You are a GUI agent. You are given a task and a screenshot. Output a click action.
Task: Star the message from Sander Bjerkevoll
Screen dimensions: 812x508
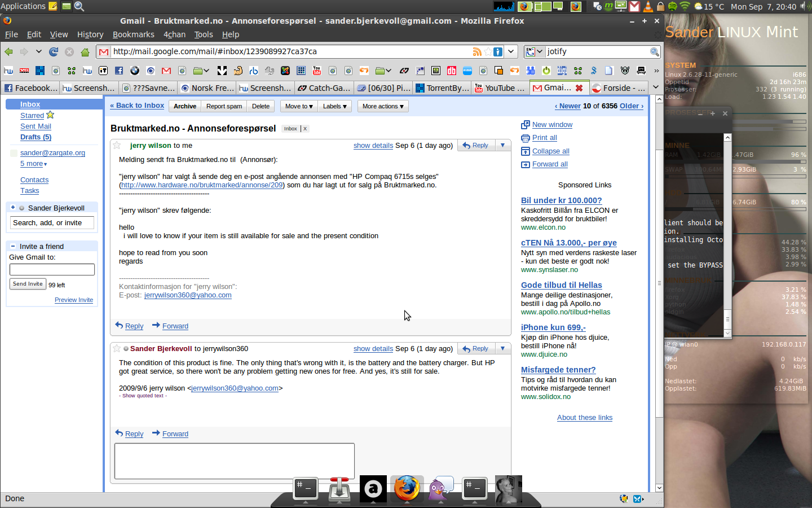point(117,348)
